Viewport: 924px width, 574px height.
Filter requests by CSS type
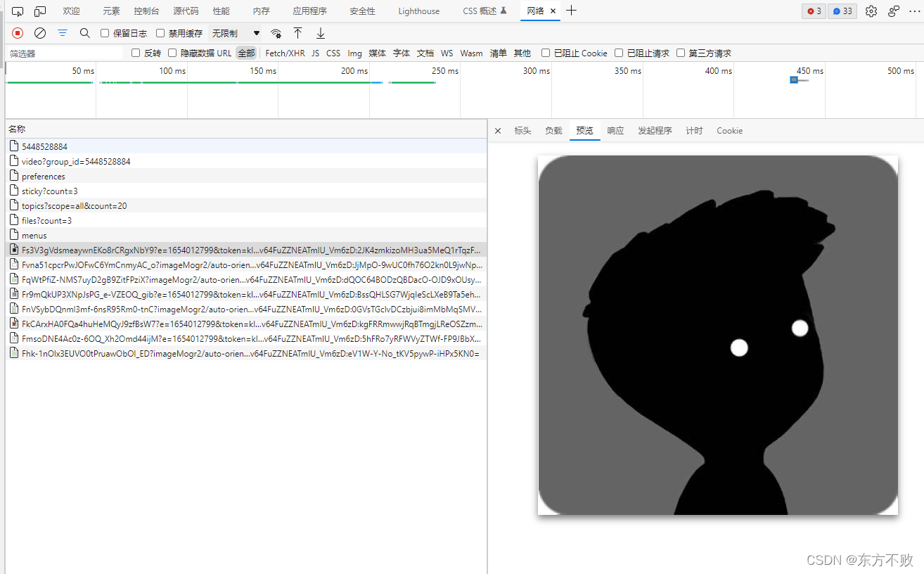coord(333,53)
